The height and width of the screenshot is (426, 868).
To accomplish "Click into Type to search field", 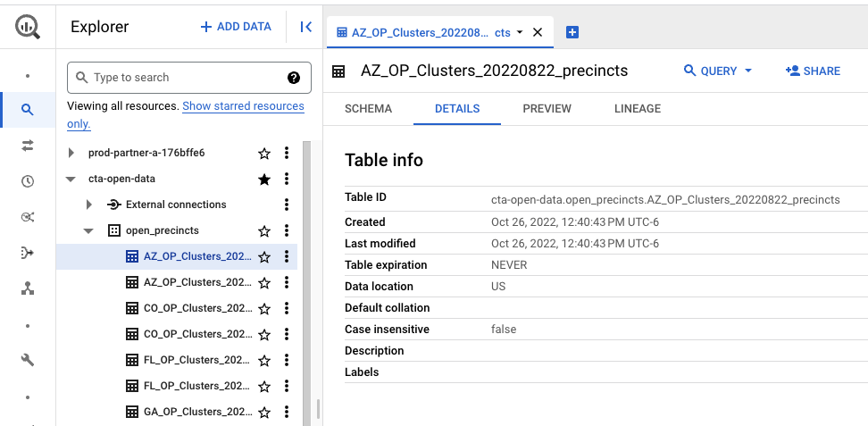I will click(188, 78).
